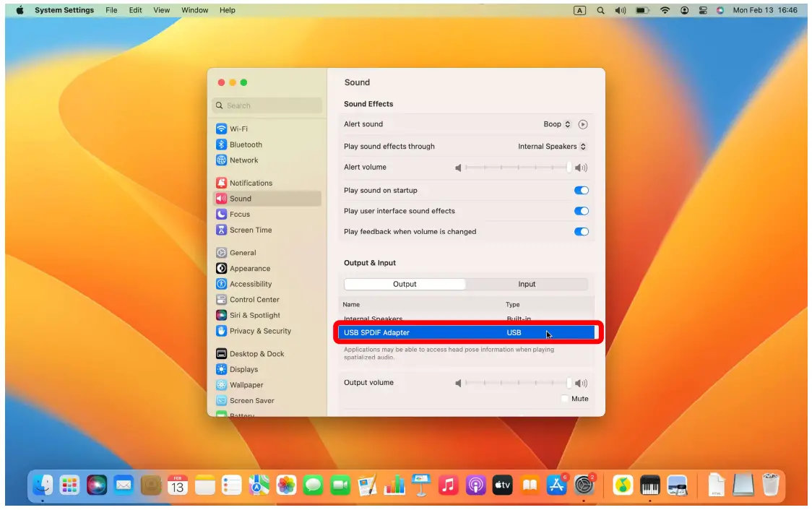Open Control Center in menu bar
The width and height of the screenshot is (812, 510).
703,10
